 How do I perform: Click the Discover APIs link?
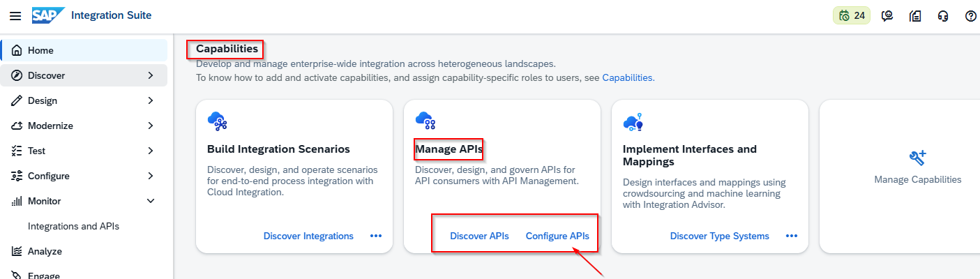(x=479, y=236)
